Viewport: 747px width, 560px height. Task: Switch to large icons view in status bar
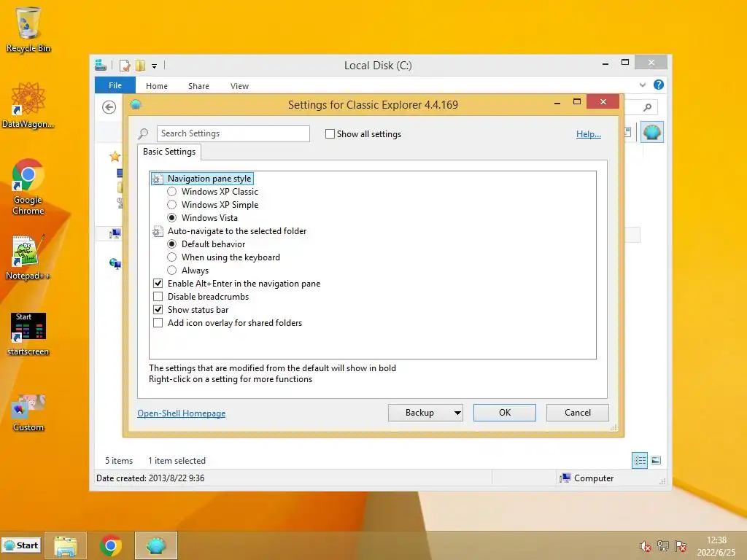pos(656,460)
